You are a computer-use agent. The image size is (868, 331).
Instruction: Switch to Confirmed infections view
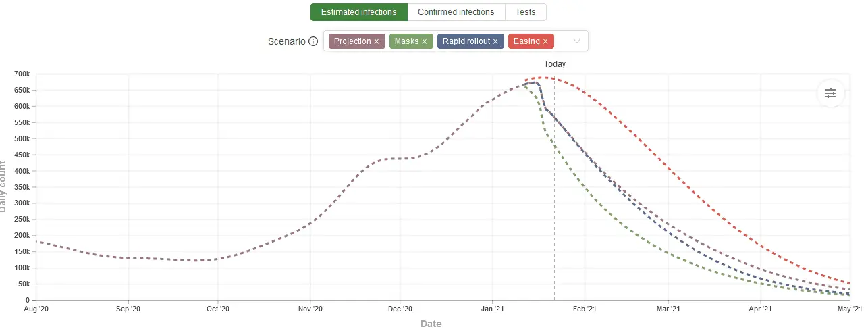click(456, 12)
